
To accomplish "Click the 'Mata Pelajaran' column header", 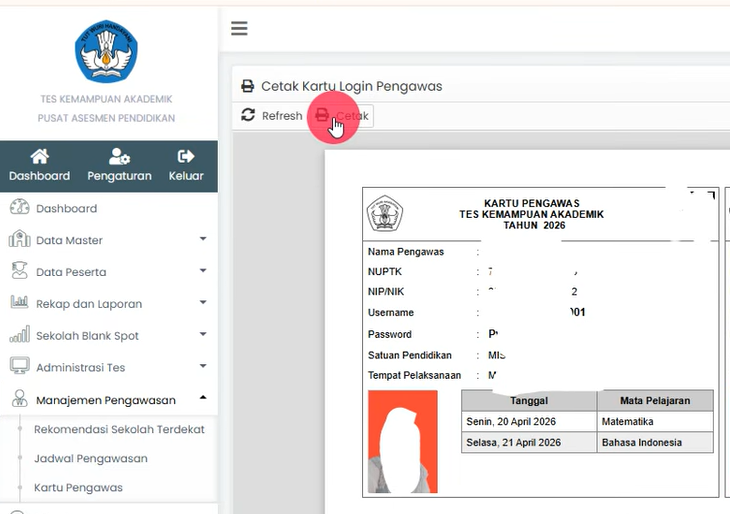I will pos(655,400).
